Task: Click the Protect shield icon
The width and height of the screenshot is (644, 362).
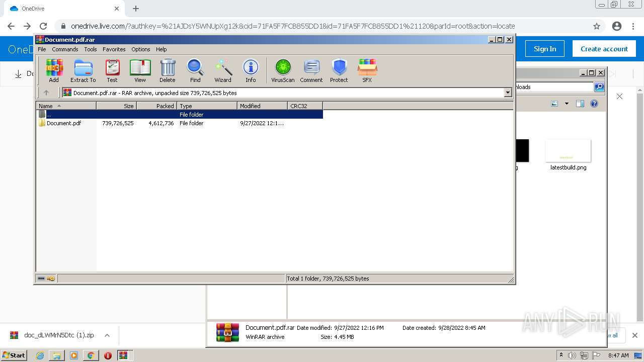Action: click(339, 70)
